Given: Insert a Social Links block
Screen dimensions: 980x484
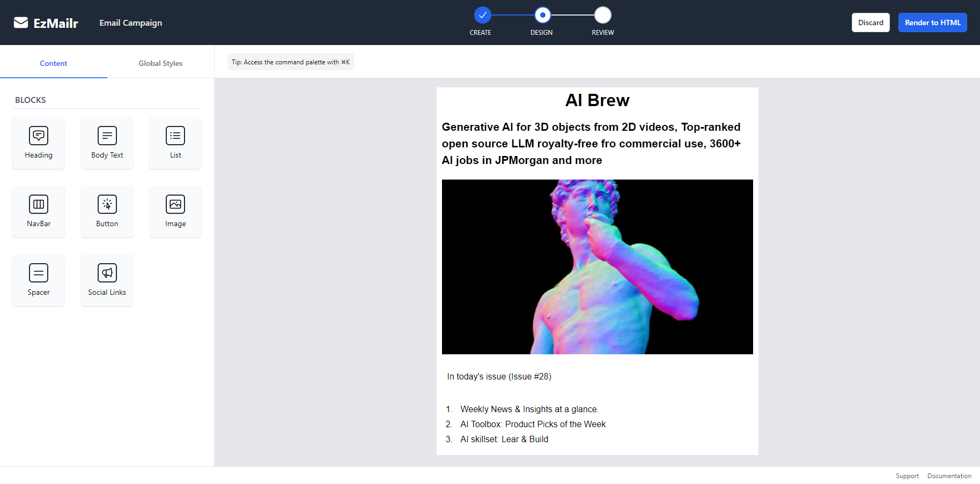Looking at the screenshot, I should (x=107, y=280).
